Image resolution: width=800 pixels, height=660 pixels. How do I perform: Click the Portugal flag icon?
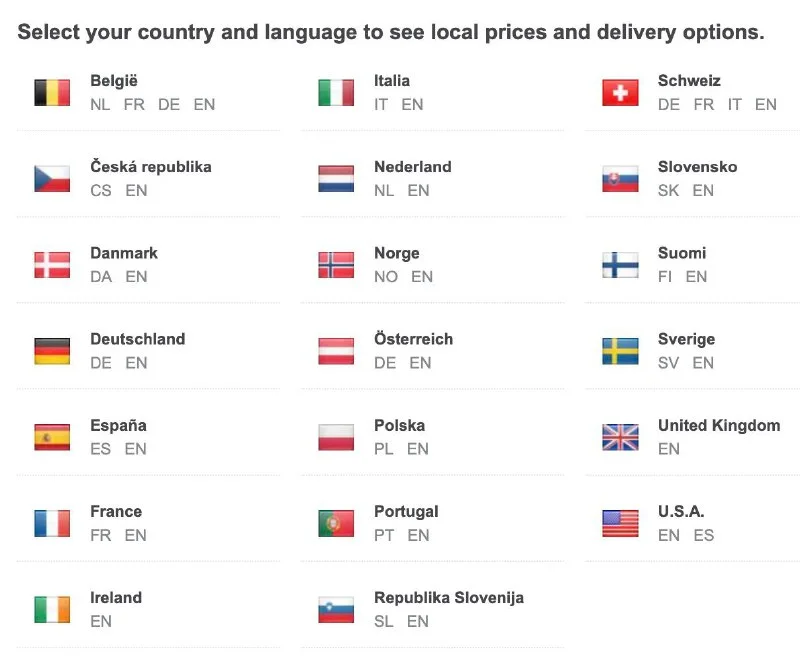click(x=336, y=523)
